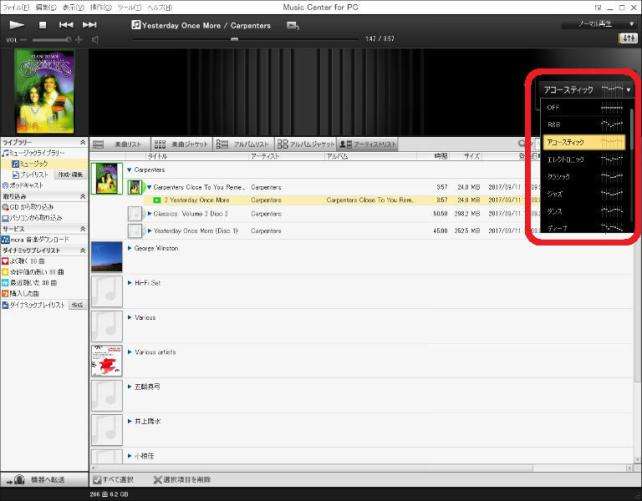Select the ジャズ equalizer preset
This screenshot has height=501, width=642.
coord(584,194)
